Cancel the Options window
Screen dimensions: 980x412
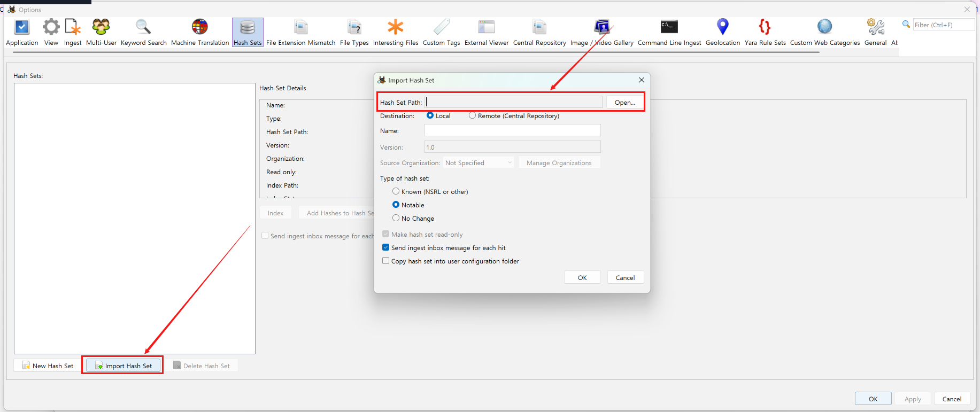pyautogui.click(x=952, y=399)
